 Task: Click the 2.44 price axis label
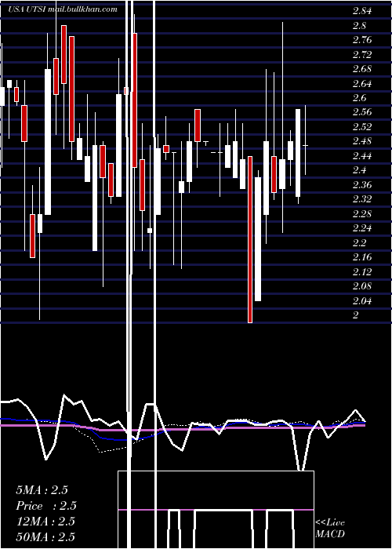pos(362,156)
